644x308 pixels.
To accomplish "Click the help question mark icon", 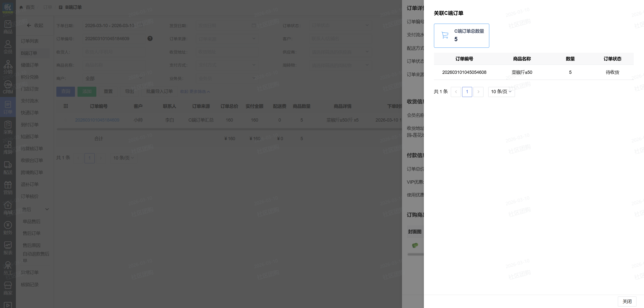I will 150,38.
